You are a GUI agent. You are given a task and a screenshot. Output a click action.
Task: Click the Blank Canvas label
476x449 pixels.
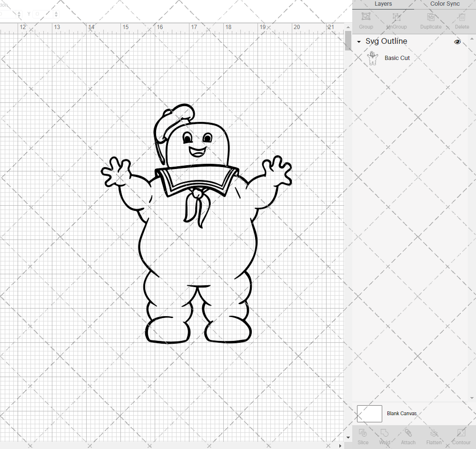click(402, 413)
